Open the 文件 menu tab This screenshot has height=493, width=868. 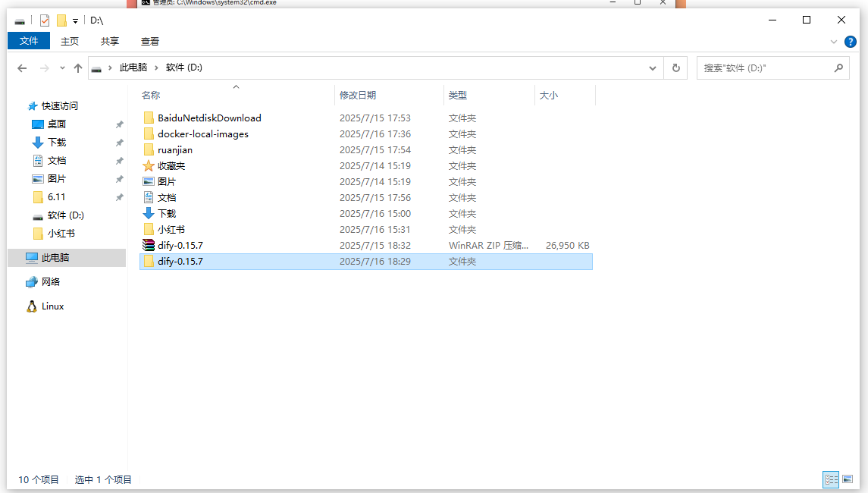(29, 41)
